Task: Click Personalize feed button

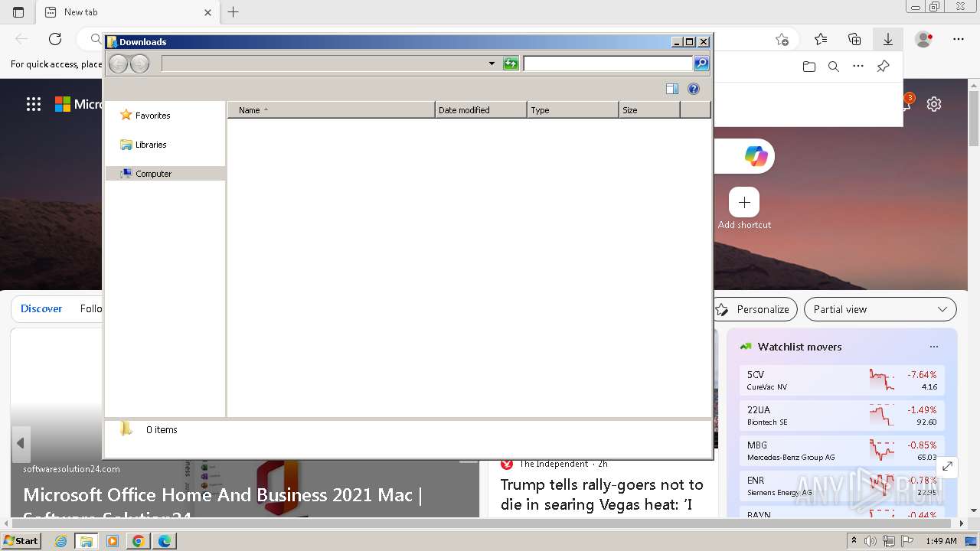Action: coord(755,309)
